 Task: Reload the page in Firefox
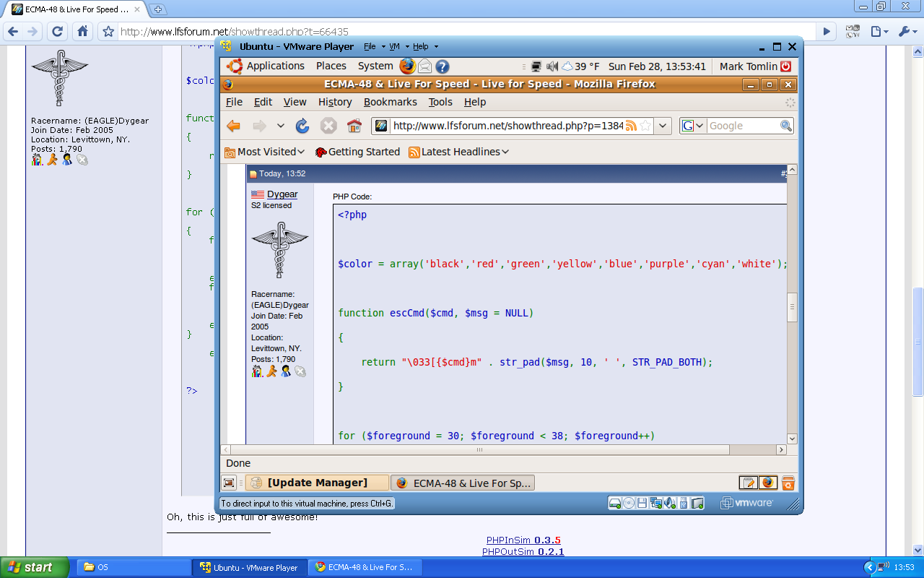(302, 126)
